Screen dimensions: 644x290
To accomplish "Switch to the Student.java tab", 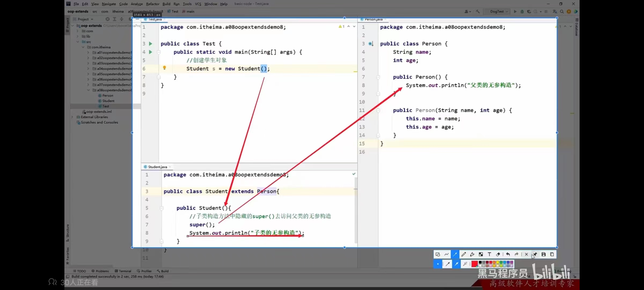I will tap(157, 167).
